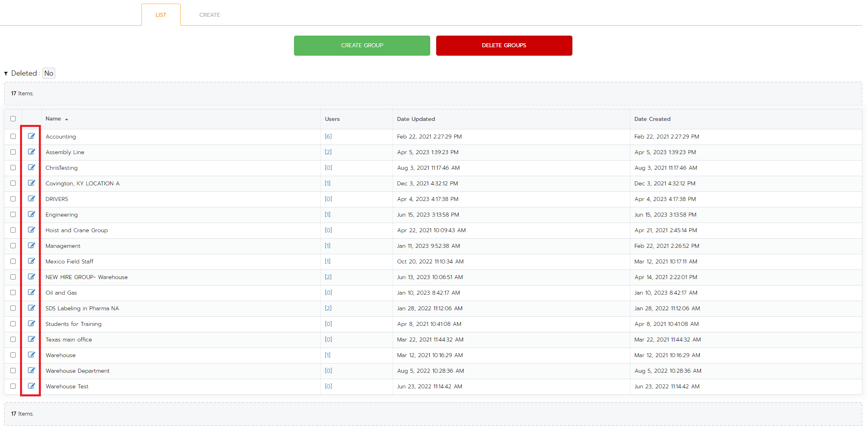The height and width of the screenshot is (434, 868).
Task: Open the edit icon for Oil and Gas
Action: tap(31, 292)
